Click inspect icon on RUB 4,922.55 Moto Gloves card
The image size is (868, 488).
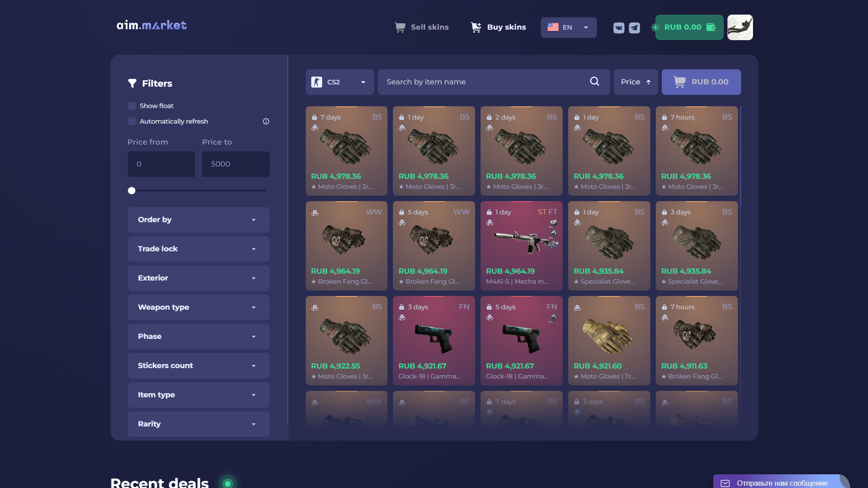[315, 308]
